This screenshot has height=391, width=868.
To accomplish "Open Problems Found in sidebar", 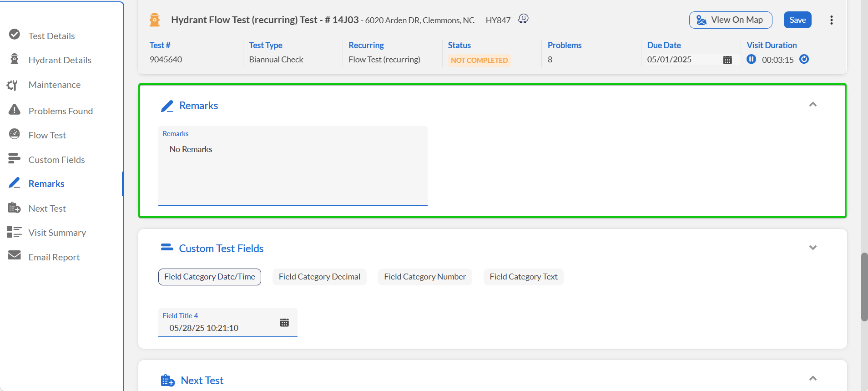I will coord(60,111).
